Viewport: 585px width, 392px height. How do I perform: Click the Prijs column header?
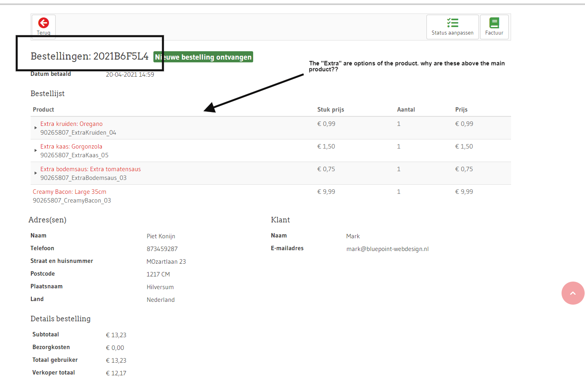coord(461,110)
